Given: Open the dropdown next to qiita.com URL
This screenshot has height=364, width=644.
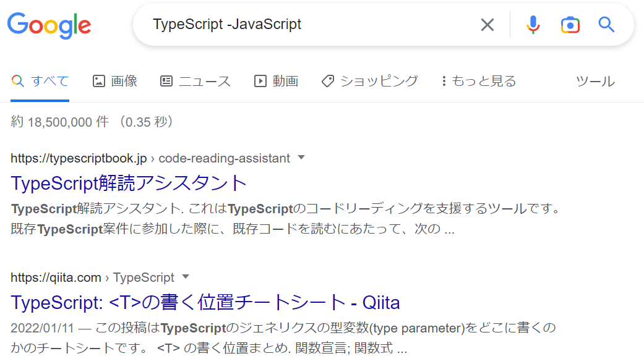Looking at the screenshot, I should point(186,277).
